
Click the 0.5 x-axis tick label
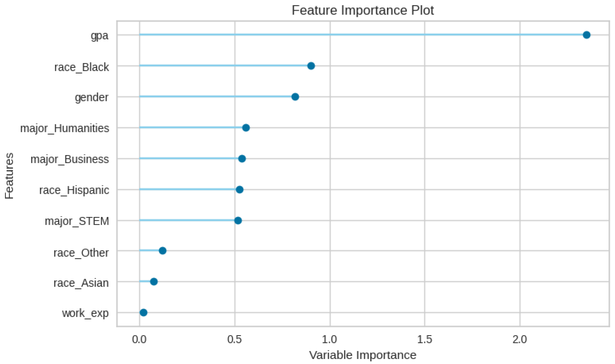234,340
